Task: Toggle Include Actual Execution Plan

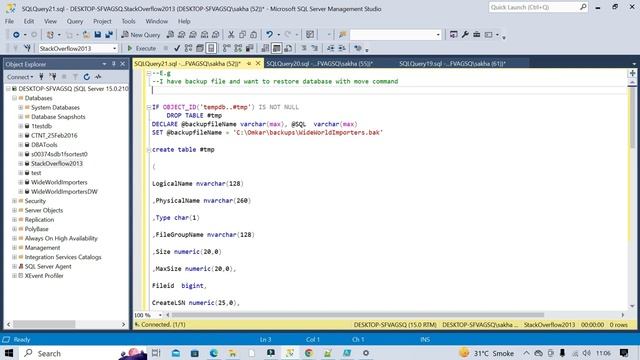Action: coord(227,48)
